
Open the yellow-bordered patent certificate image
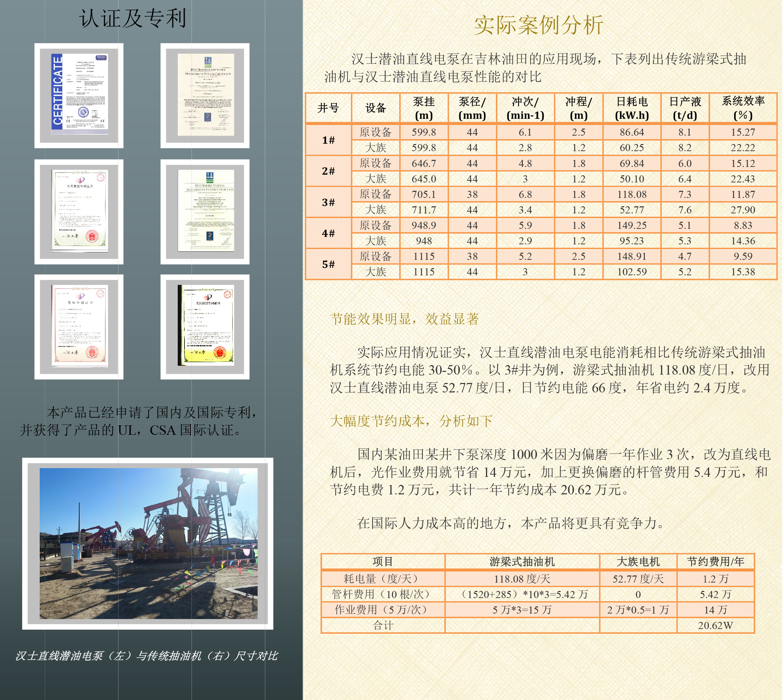point(206,325)
